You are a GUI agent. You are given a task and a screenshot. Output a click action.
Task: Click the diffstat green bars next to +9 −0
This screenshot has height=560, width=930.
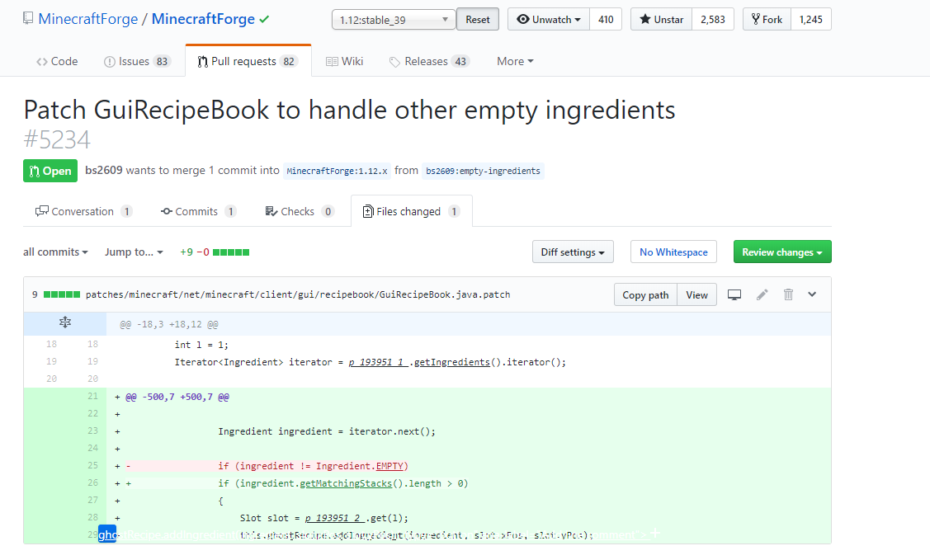click(231, 252)
